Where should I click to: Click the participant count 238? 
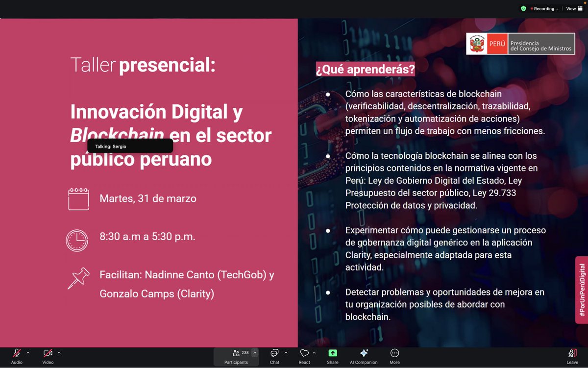245,353
